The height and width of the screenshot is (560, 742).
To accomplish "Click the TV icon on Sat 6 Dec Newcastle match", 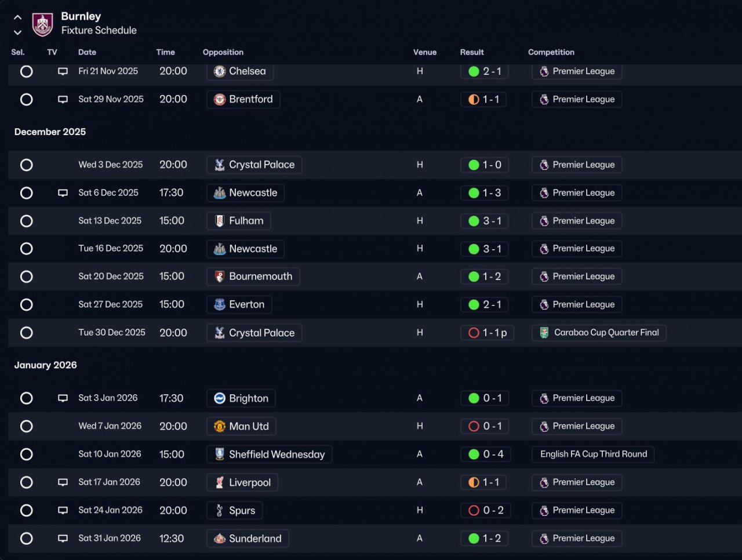I will (x=63, y=193).
